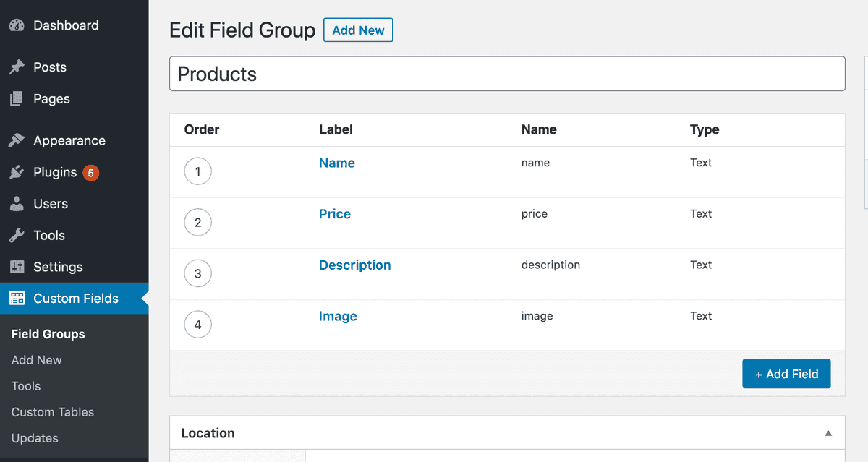
Task: Open Custom Tables from the submenu
Action: [53, 411]
